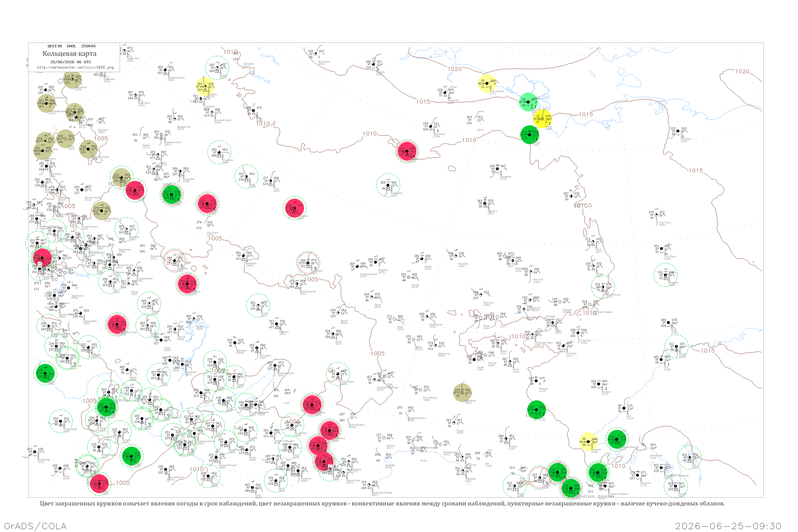
Task: Click the station label "Тарко-Сале"
Action: (x=133, y=58)
